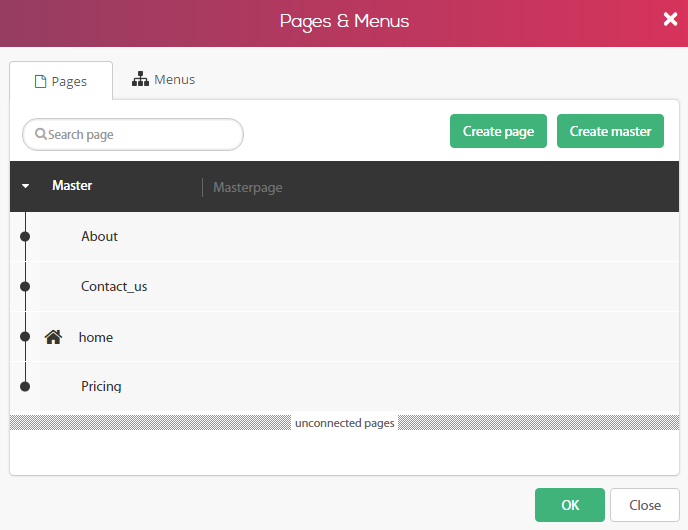Click the tree node dot beside Pricing
This screenshot has width=688, height=530.
(x=25, y=387)
